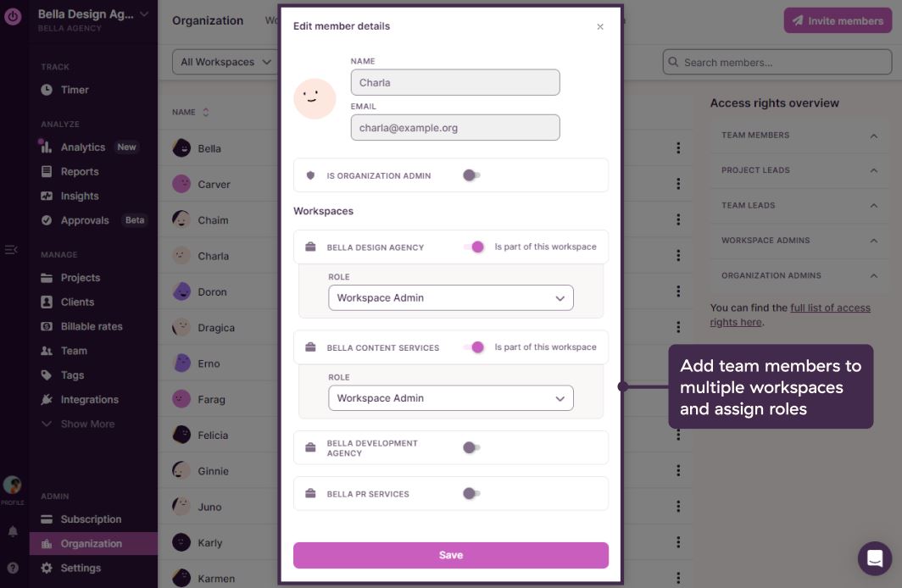Toggle off Bella Design Agency workspace membership

[473, 247]
